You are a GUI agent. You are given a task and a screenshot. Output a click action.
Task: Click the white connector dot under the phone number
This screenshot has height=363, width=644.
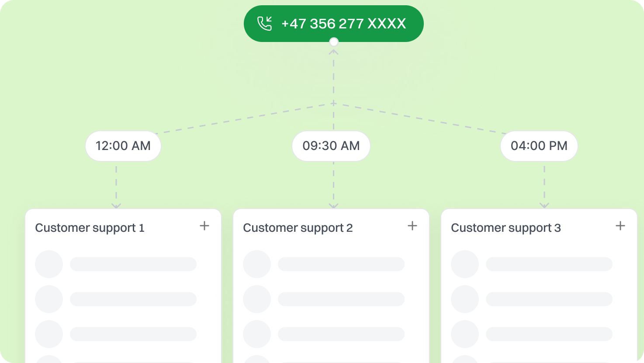334,42
